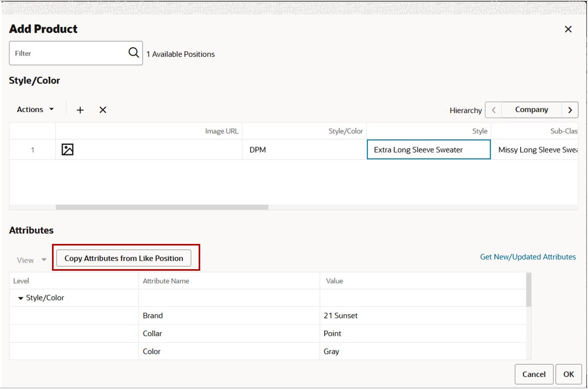Click the 1 Available Positions text

point(180,54)
